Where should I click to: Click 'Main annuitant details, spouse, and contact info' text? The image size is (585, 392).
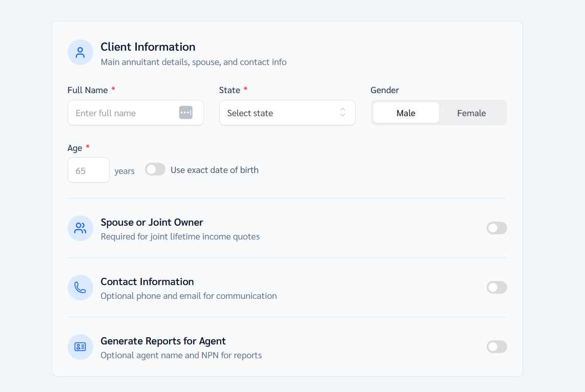(194, 62)
